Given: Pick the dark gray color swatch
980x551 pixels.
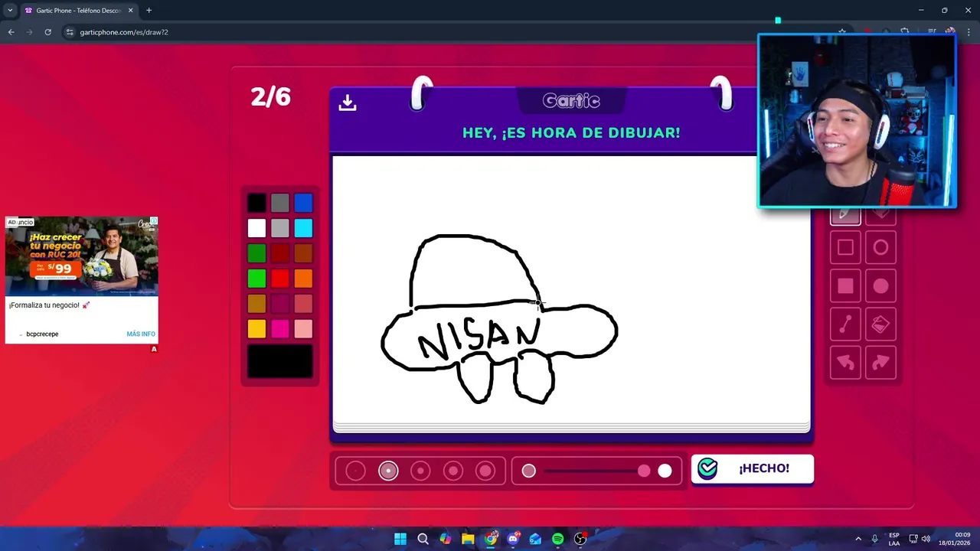Looking at the screenshot, I should tap(280, 203).
